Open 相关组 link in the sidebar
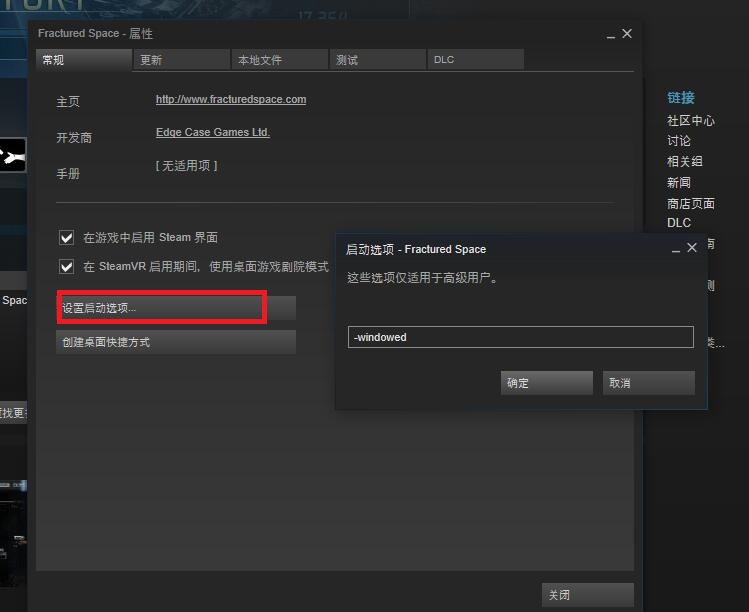749x612 pixels. (x=685, y=161)
